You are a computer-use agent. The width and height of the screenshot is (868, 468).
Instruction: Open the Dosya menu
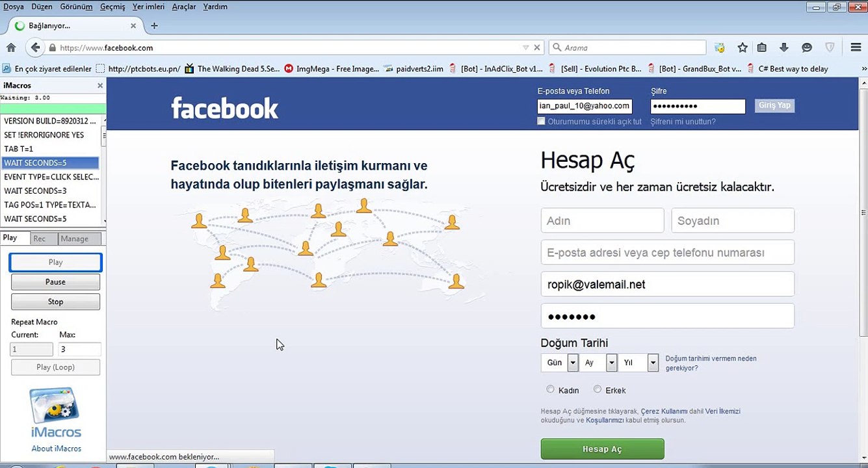(x=14, y=6)
